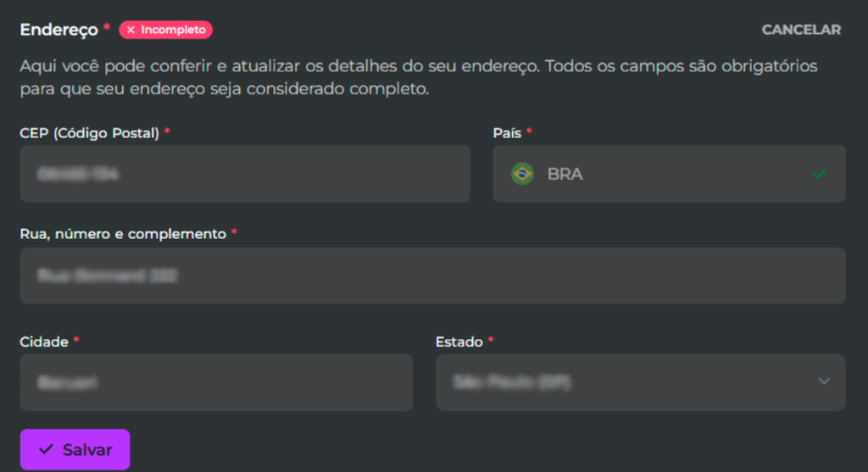The width and height of the screenshot is (868, 472).
Task: Click the Rua, número e complemento label
Action: 123,234
